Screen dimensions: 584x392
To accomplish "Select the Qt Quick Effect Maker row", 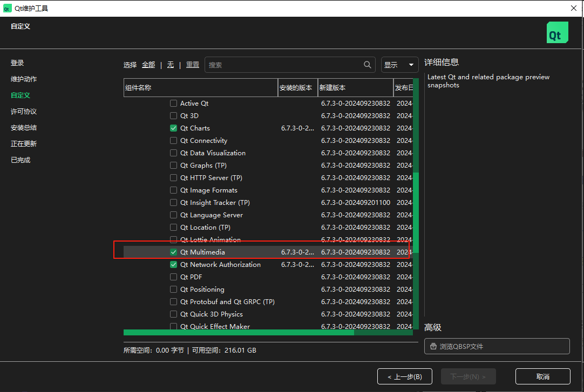I will click(x=268, y=326).
